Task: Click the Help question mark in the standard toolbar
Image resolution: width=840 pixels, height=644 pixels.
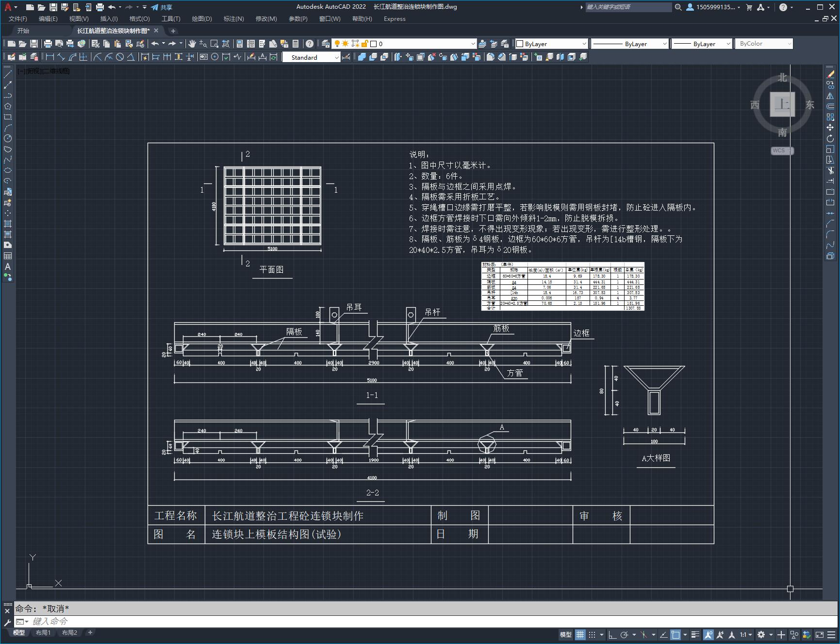Action: coord(310,44)
